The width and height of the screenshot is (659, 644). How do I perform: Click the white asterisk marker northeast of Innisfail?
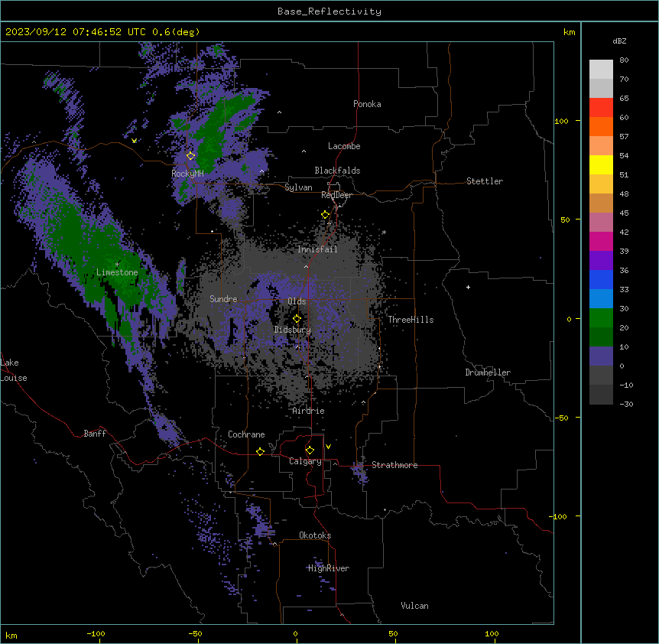(384, 232)
